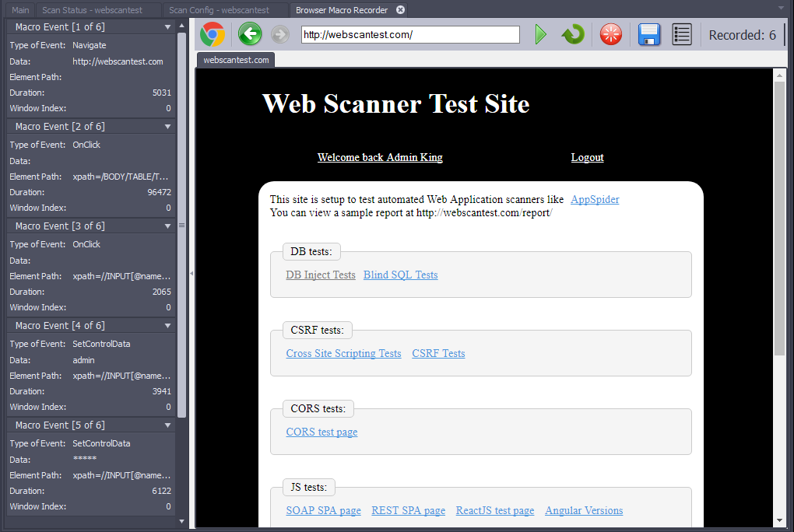
Task: Click the grey forward arrow button
Action: point(279,34)
